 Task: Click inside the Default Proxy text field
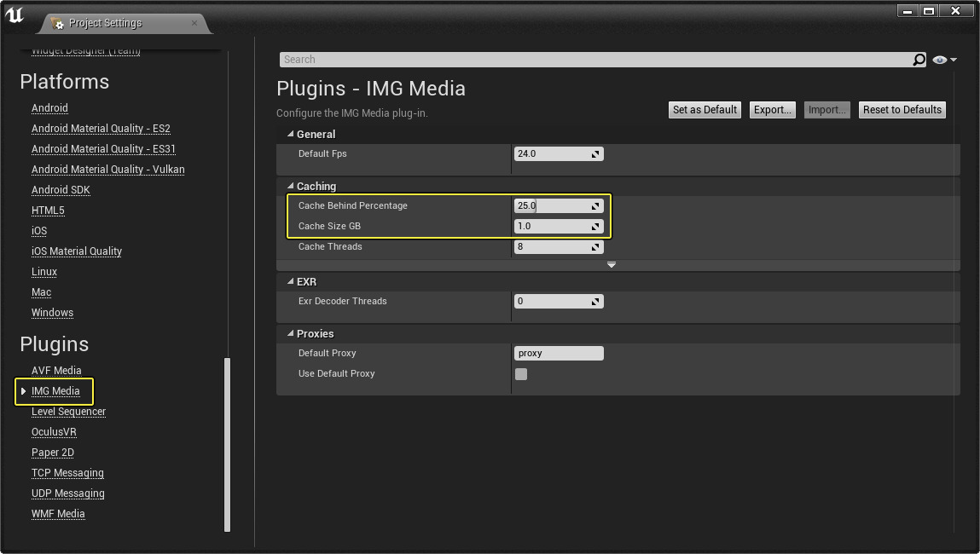(x=559, y=353)
